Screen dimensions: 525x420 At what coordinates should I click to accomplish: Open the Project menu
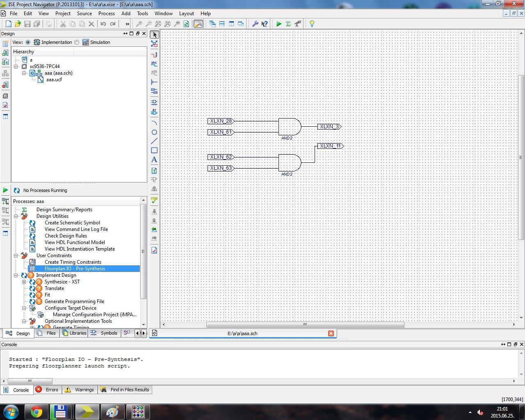63,13
